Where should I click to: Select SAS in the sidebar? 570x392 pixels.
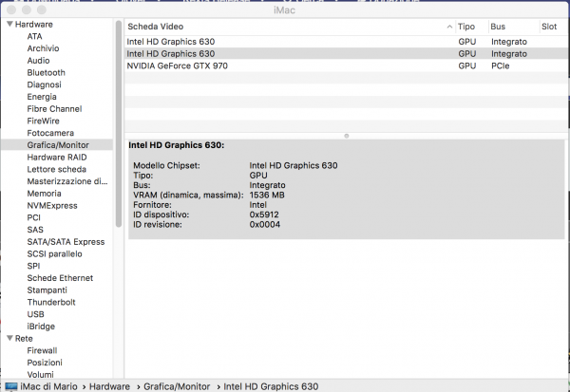(35, 230)
